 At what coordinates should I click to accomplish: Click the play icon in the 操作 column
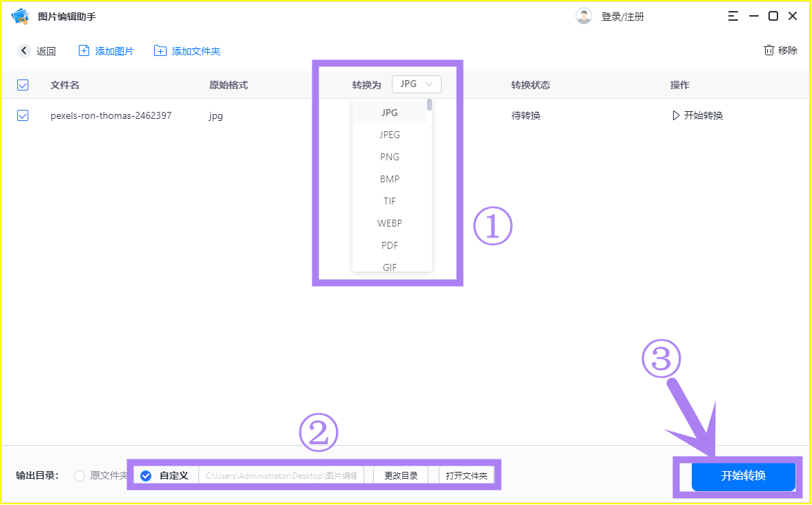click(x=675, y=115)
